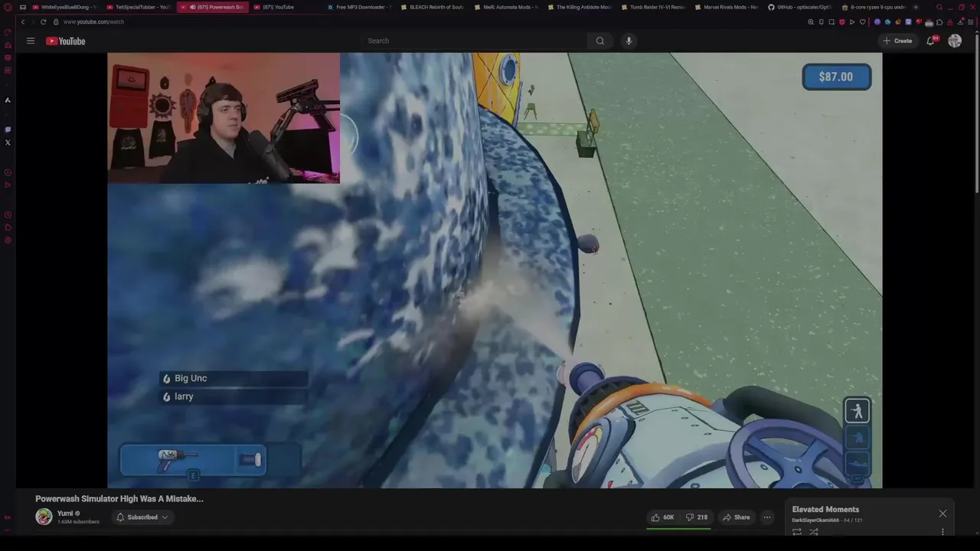The width and height of the screenshot is (980, 551).
Task: Switch to Tomb Raider IV-VI Remastered tab
Action: pos(652,7)
